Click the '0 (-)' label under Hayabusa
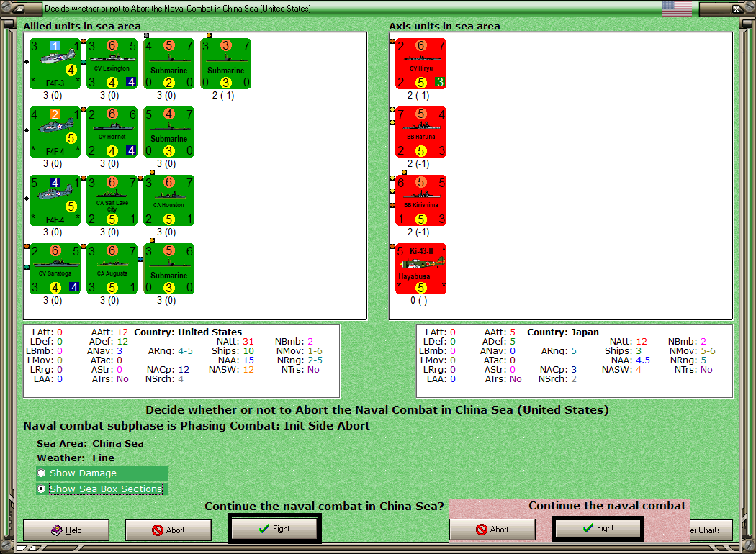This screenshot has height=554, width=756. click(x=419, y=301)
